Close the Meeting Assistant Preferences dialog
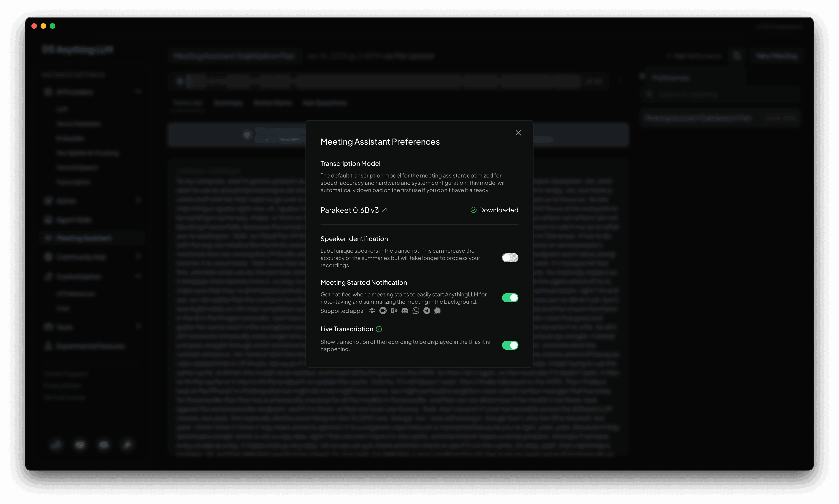 pyautogui.click(x=518, y=133)
